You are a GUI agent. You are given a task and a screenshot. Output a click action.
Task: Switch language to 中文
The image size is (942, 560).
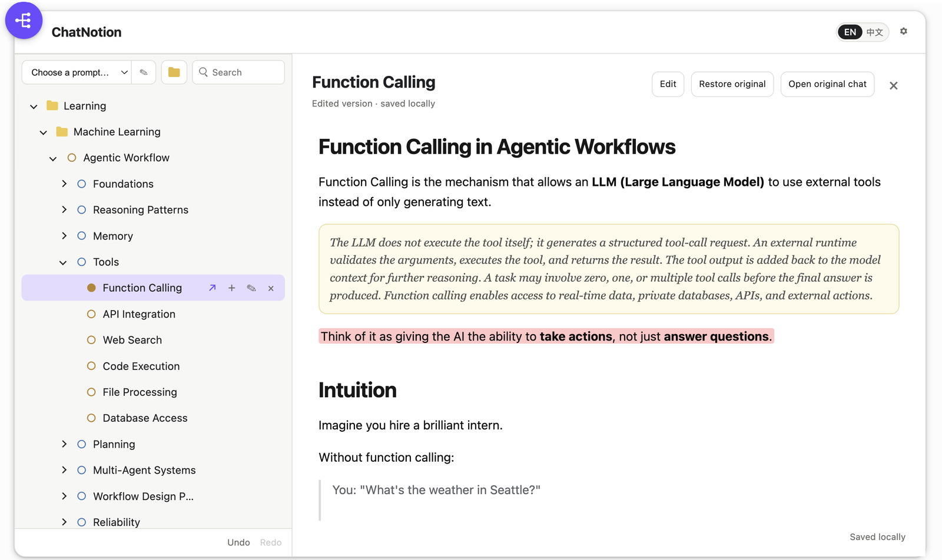pyautogui.click(x=875, y=32)
